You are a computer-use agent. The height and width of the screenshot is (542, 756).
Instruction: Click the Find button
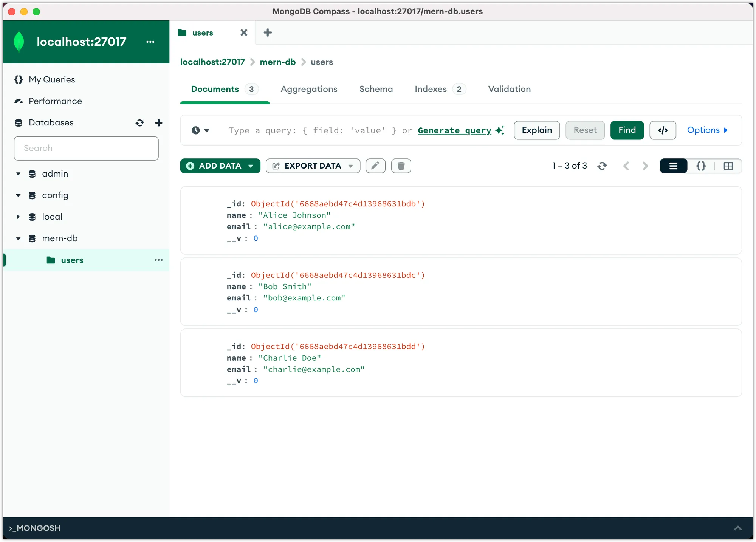pos(627,130)
